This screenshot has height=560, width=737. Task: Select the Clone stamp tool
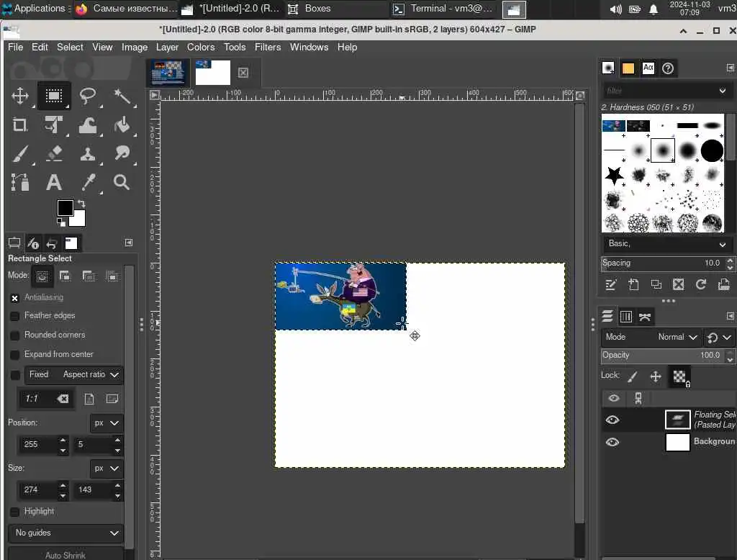[88, 154]
